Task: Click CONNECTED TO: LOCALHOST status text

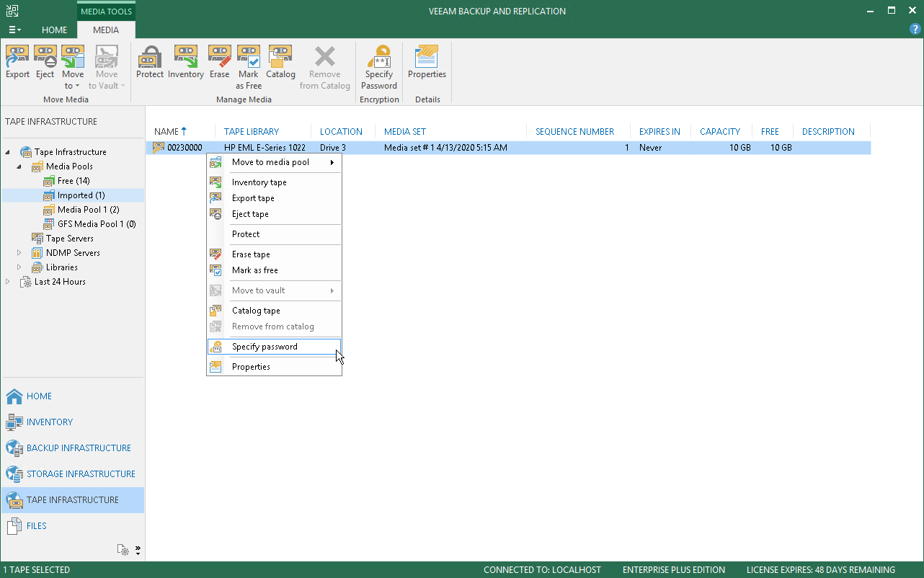Action: pos(542,570)
